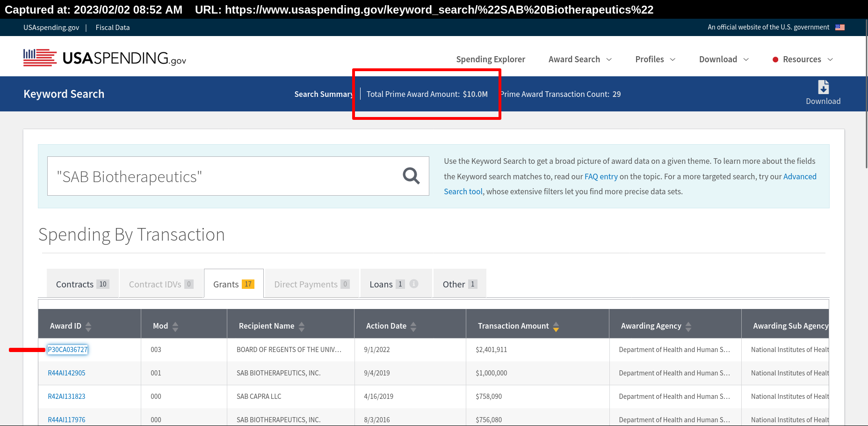868x426 pixels.
Task: Open award R44AI142905
Action: [66, 373]
